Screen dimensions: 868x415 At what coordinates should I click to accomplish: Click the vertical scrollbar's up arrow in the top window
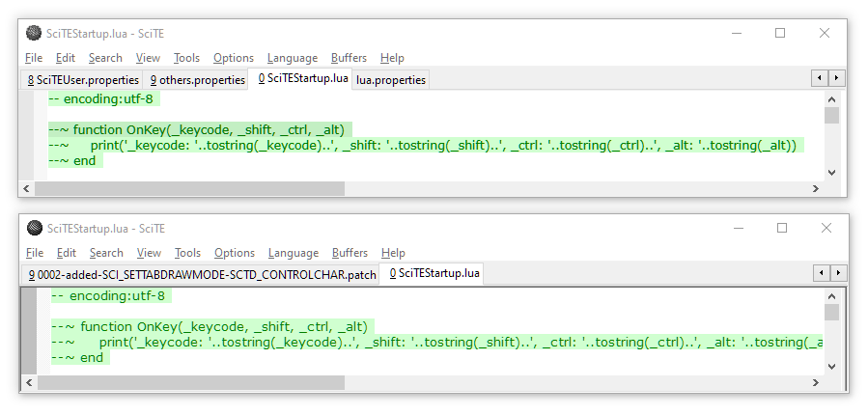click(832, 99)
